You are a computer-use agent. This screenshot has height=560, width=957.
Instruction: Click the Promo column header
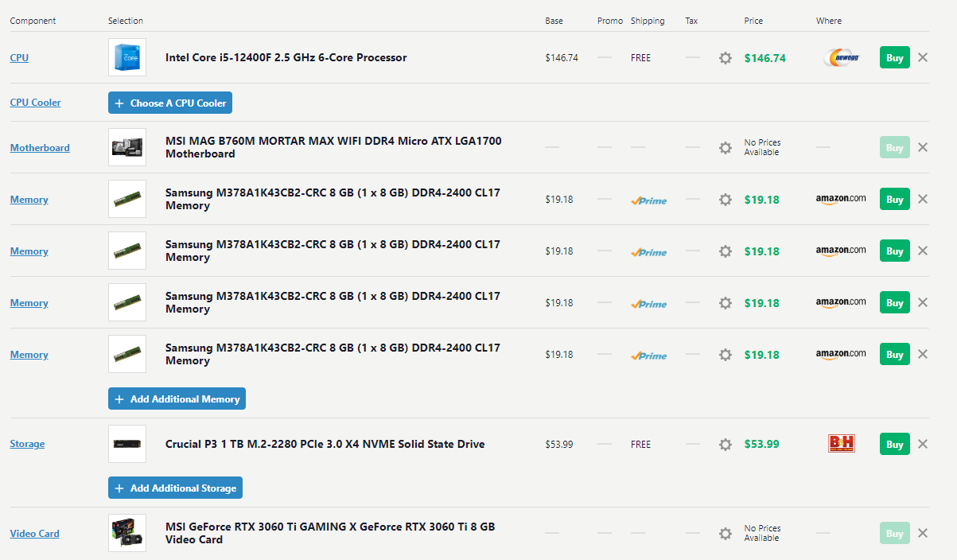(610, 21)
